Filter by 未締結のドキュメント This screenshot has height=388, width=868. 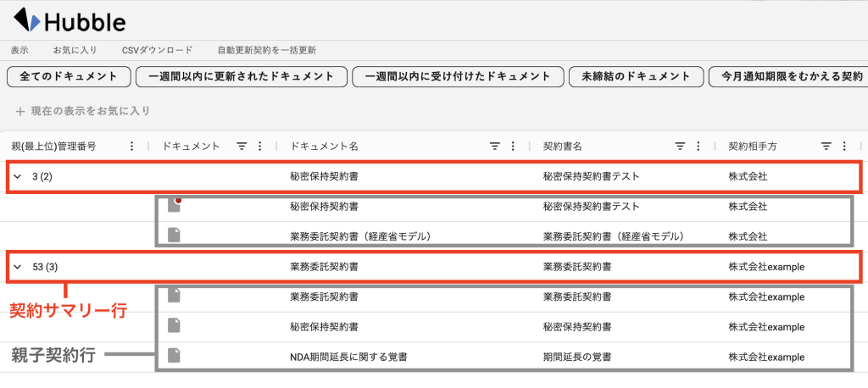[x=635, y=76]
